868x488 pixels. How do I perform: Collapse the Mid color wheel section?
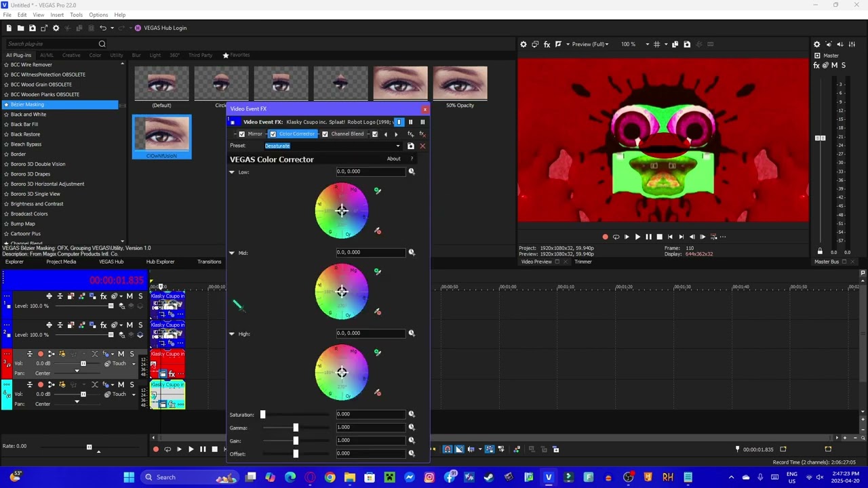232,253
